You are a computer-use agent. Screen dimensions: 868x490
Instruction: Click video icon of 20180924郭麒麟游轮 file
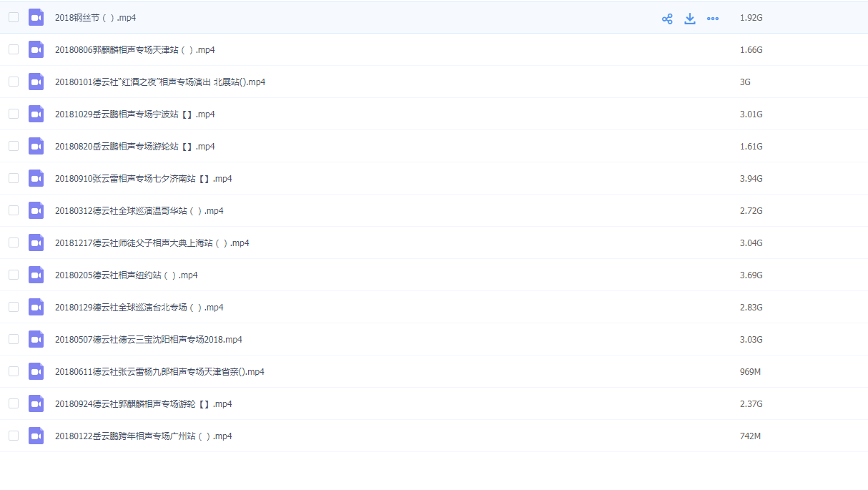tap(36, 403)
